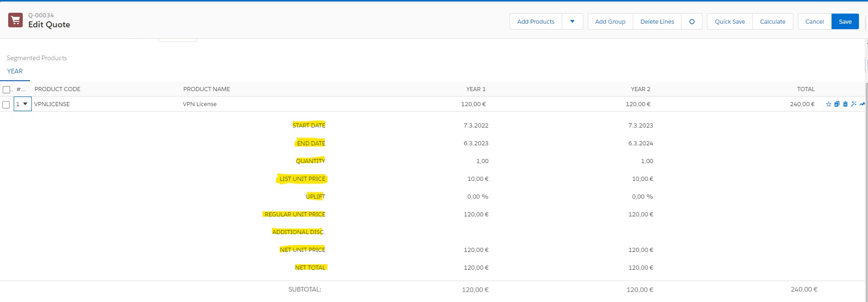Tick the select-all checkbox in table header
This screenshot has height=302, width=868.
click(x=6, y=89)
